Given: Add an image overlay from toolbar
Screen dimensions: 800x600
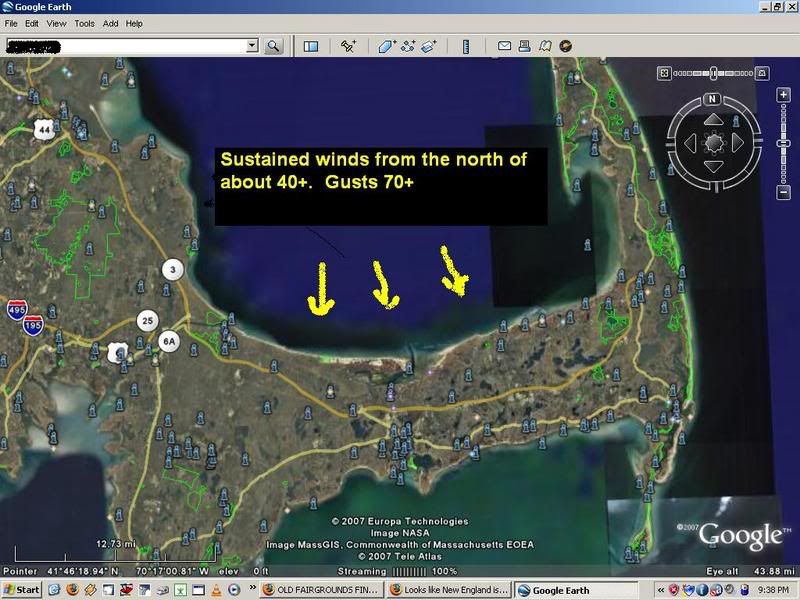Looking at the screenshot, I should (x=429, y=46).
